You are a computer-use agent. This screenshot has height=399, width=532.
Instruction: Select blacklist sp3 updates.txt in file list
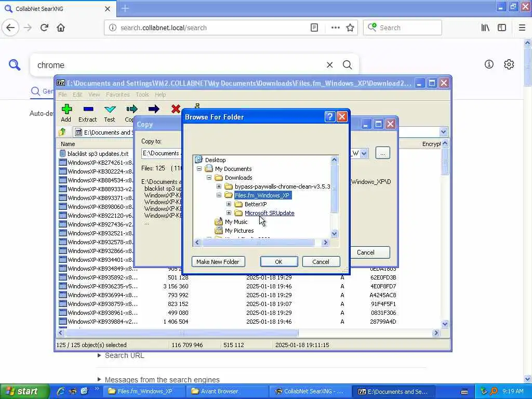pyautogui.click(x=98, y=153)
